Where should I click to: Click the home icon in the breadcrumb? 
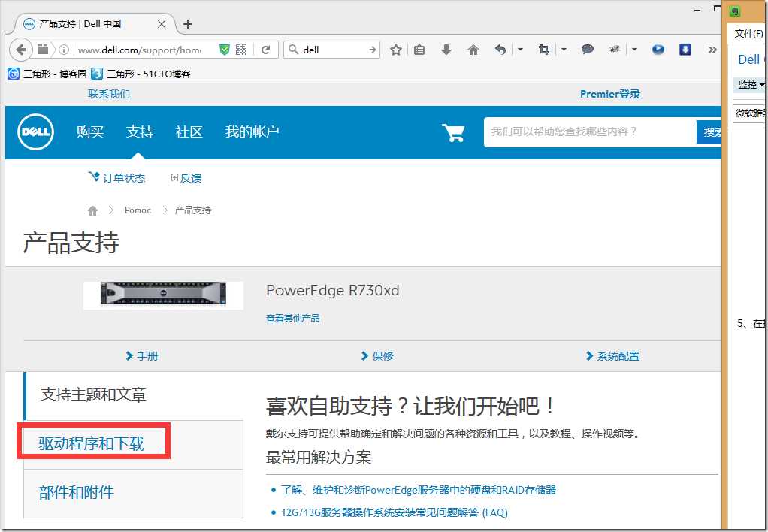click(x=92, y=210)
